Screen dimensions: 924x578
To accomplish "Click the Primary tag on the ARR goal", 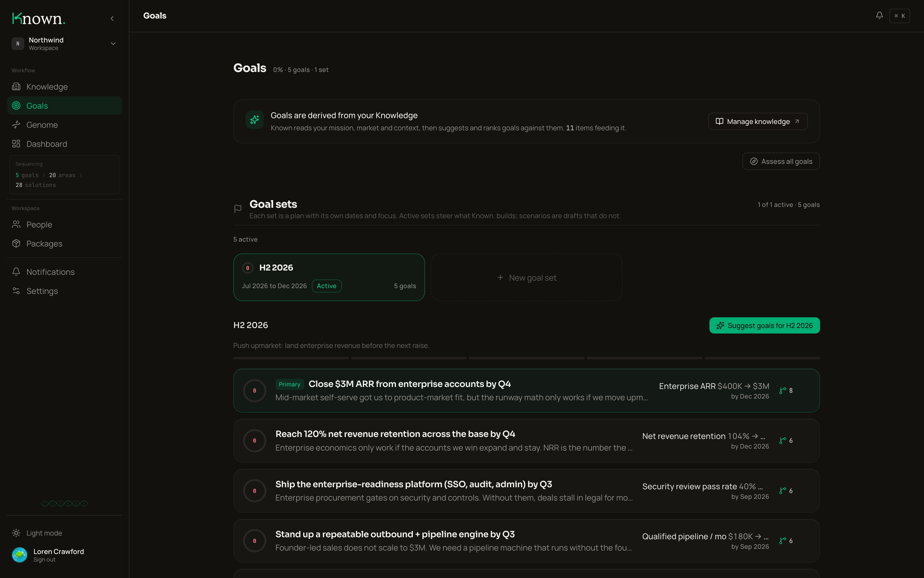I will [x=289, y=385].
